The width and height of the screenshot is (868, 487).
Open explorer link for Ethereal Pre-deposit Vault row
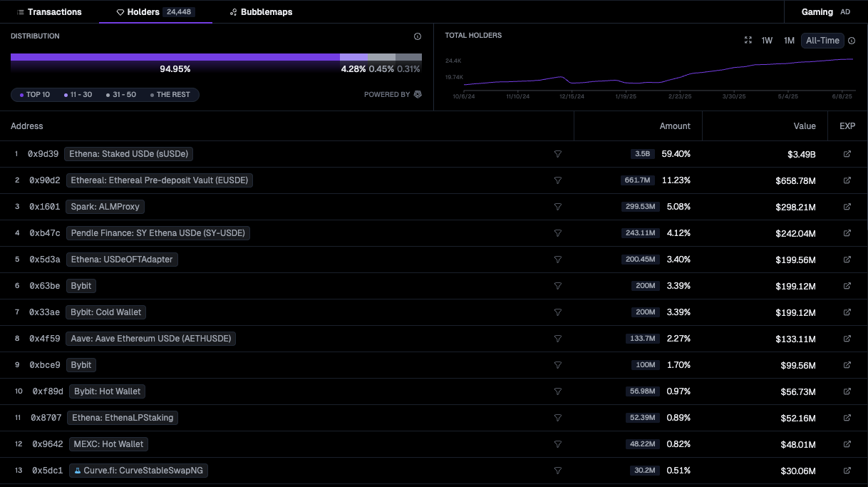click(x=847, y=180)
